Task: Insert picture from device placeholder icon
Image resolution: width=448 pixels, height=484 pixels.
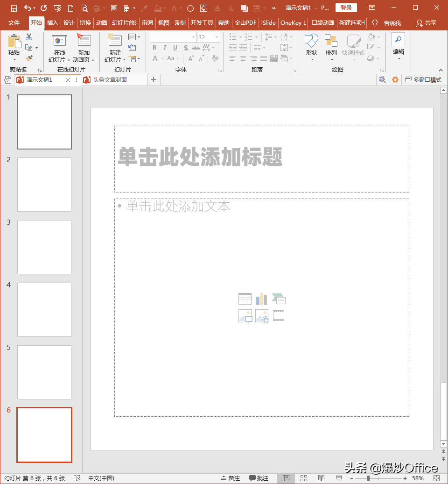Action: tap(245, 316)
